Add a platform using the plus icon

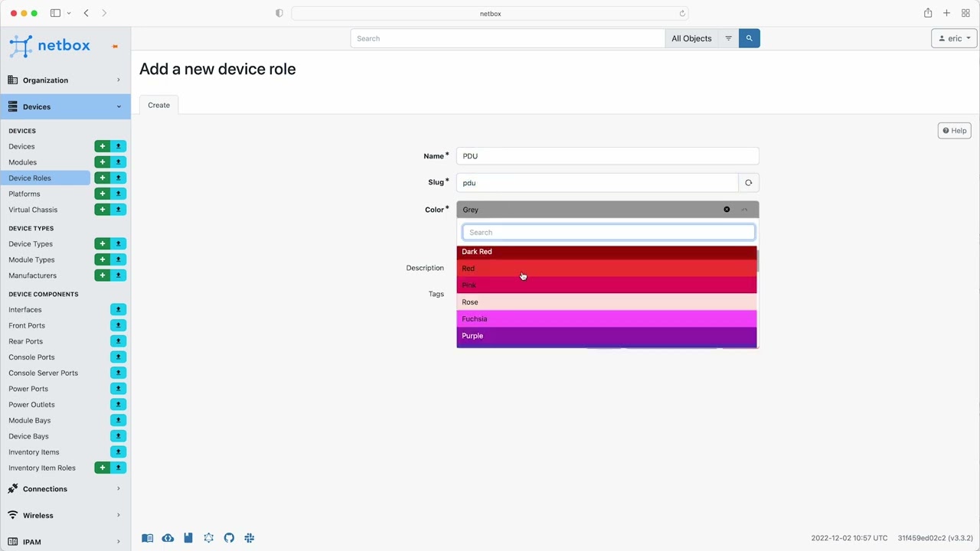(102, 194)
